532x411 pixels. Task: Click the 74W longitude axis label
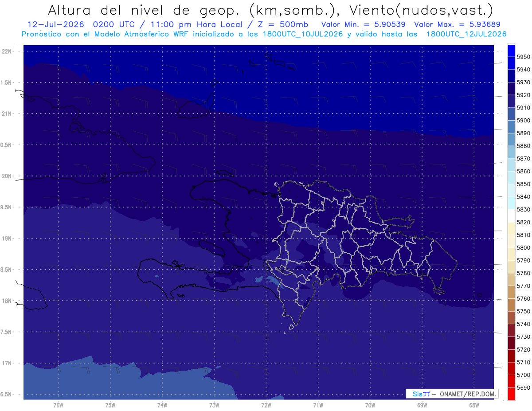[x=162, y=405]
